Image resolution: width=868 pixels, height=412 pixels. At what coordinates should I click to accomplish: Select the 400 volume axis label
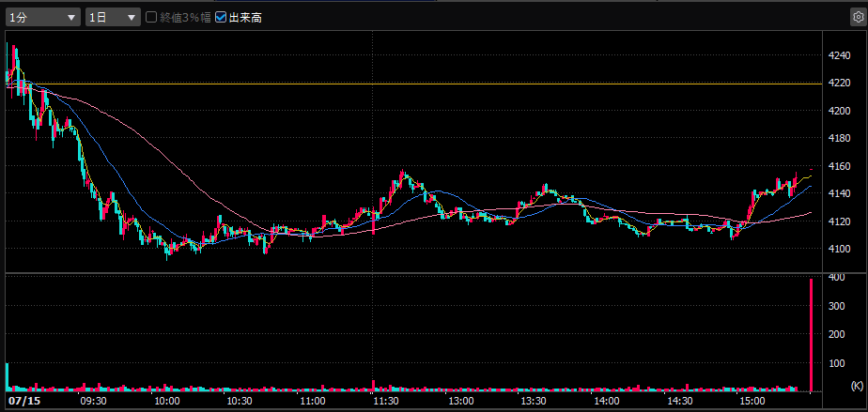pos(836,277)
